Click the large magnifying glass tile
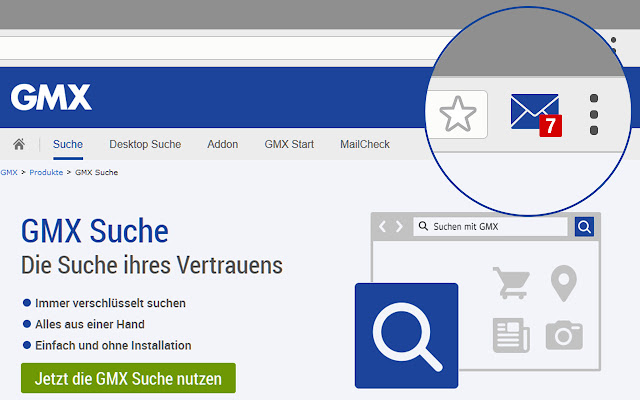This screenshot has height=400, width=640. [x=406, y=334]
